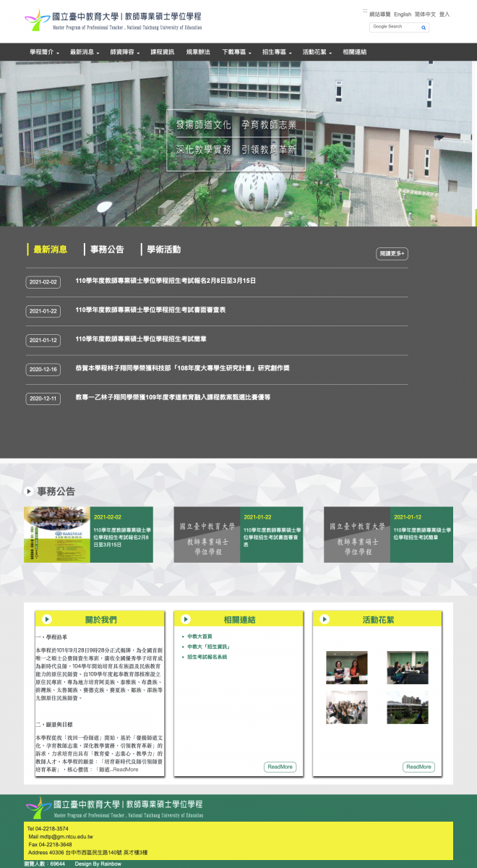The image size is (477, 868).
Task: Switch to the 學術活動 tab
Action: [163, 250]
